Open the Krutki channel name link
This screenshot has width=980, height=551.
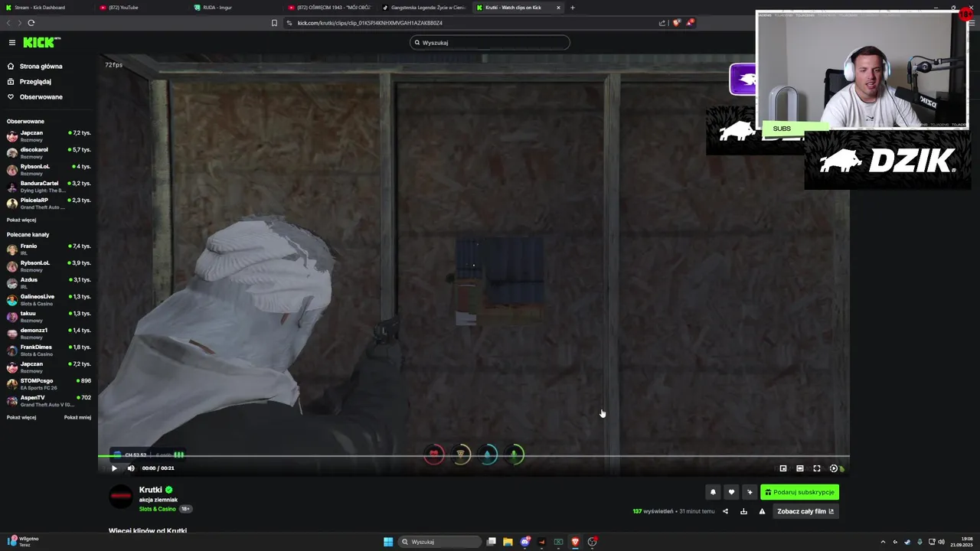click(150, 490)
